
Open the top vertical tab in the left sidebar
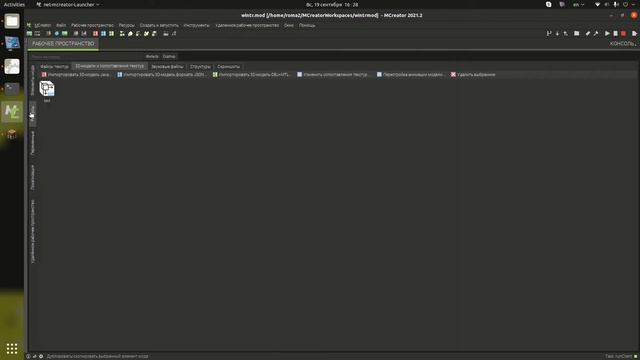[x=33, y=80]
